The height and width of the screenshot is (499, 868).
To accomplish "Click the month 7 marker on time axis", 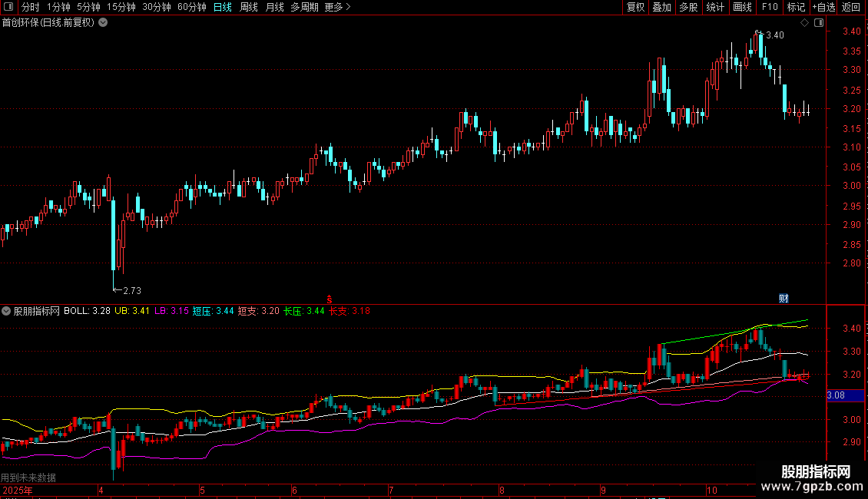I will pos(391,490).
